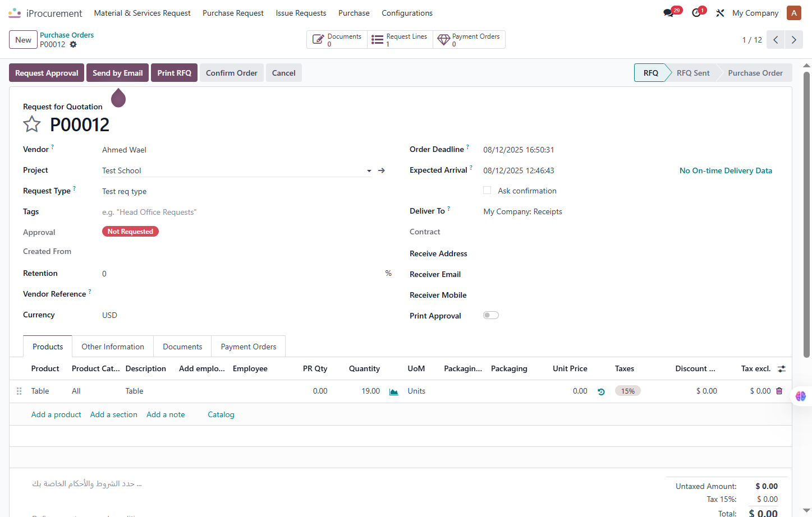Cancel the purchase order
The image size is (812, 517).
point(284,73)
